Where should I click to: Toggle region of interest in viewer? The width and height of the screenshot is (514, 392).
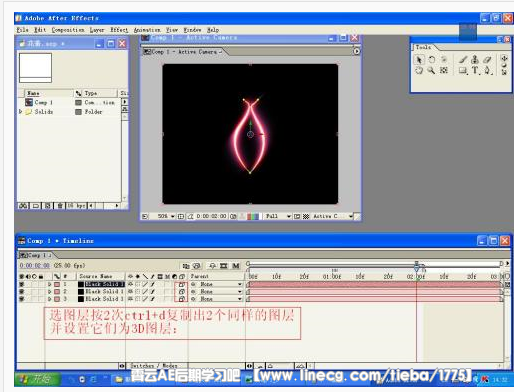point(297,216)
